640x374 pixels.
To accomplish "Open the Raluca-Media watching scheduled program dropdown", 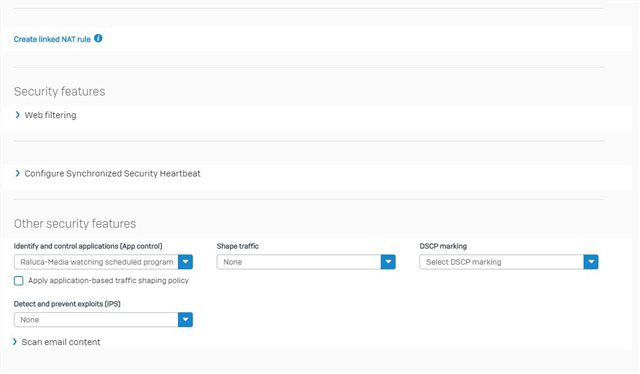I will 103,262.
